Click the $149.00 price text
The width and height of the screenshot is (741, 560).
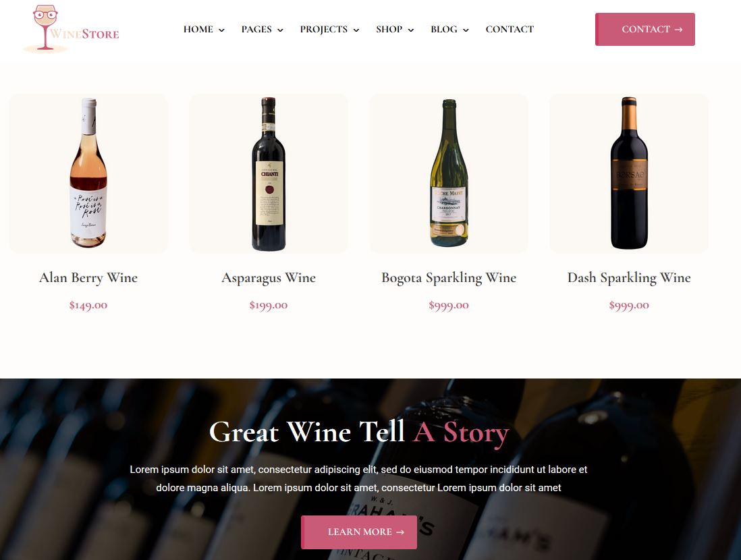88,305
